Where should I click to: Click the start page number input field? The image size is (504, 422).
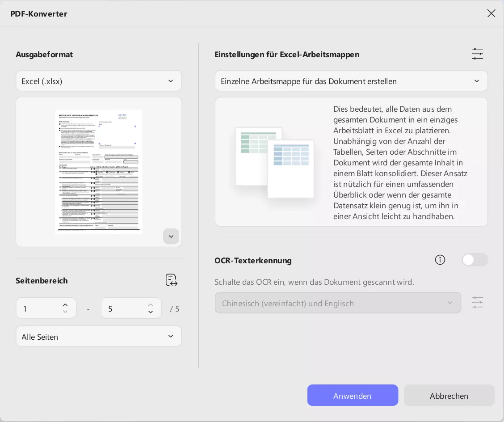tap(40, 308)
